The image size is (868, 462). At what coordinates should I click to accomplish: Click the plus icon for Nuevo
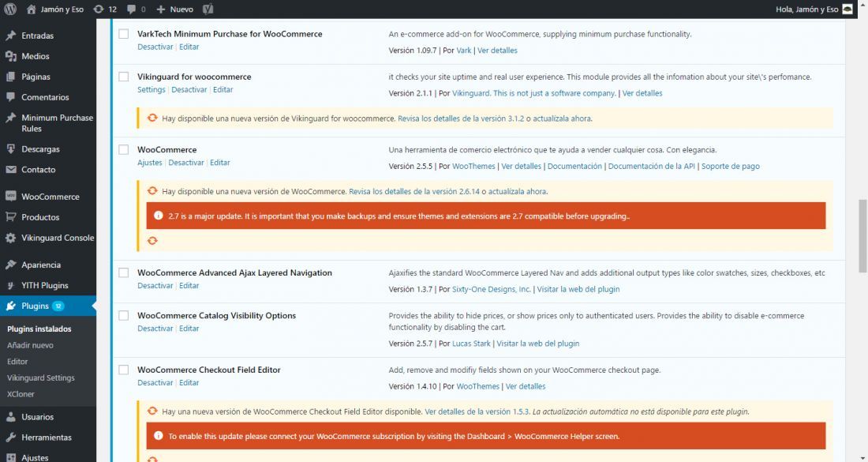pos(160,9)
